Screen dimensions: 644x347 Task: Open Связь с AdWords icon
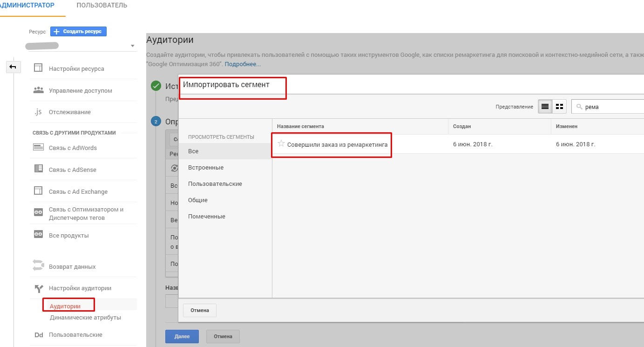(x=38, y=148)
